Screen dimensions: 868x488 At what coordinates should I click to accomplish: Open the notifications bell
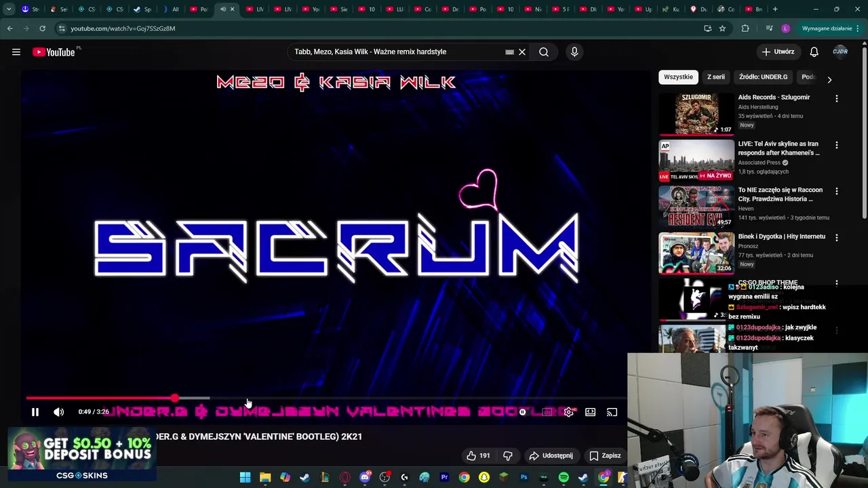coord(814,52)
